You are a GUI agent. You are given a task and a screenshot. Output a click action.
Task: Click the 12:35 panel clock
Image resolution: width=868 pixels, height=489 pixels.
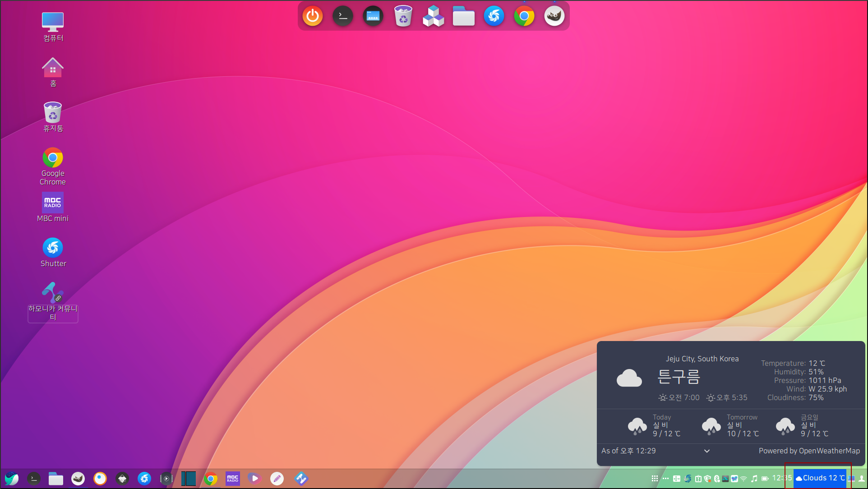(782, 478)
